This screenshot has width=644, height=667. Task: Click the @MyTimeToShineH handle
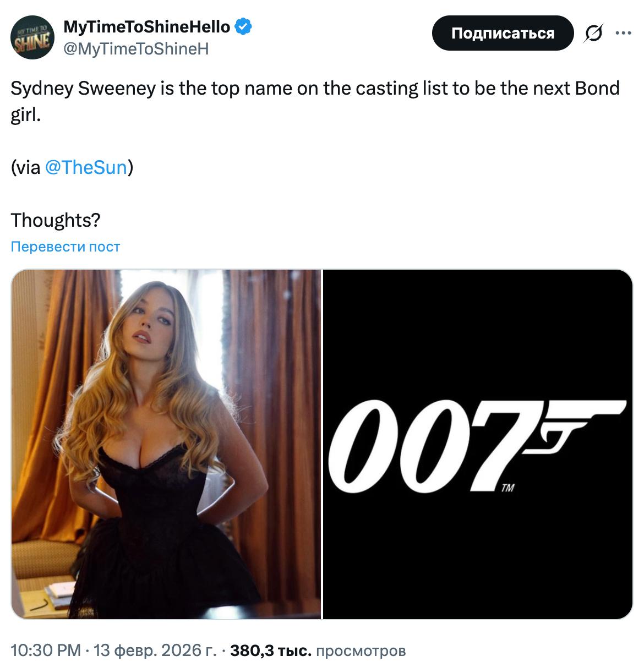pyautogui.click(x=136, y=49)
